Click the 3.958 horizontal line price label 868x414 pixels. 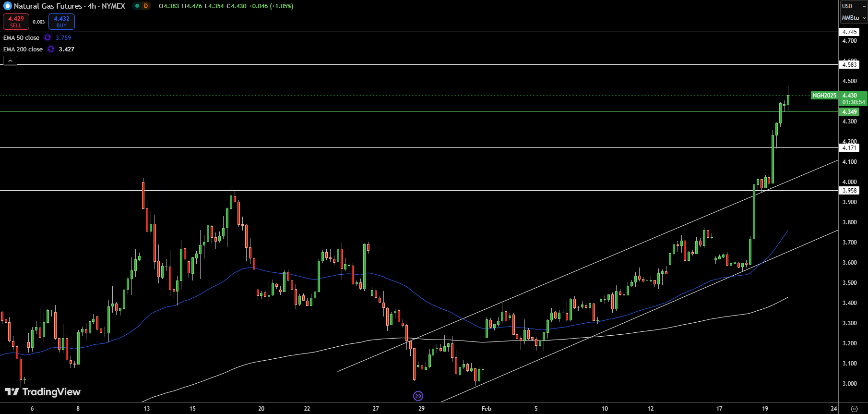(x=849, y=191)
